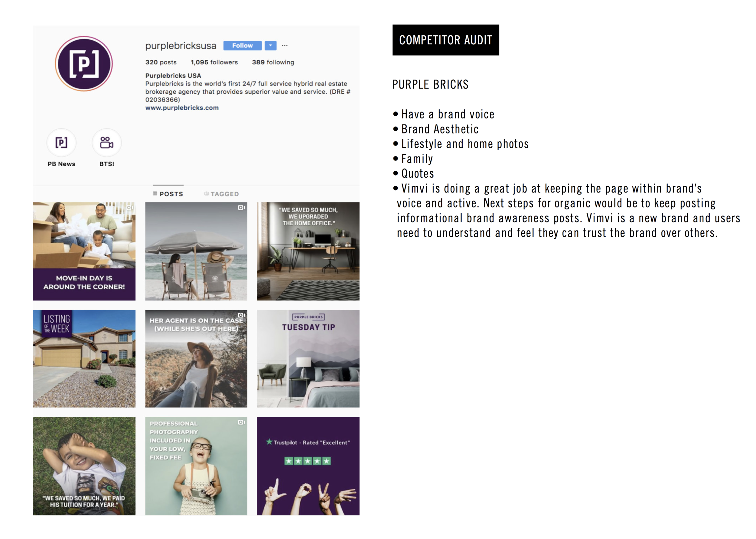
Task: Click video icon on beach umbrella post
Action: (x=242, y=208)
